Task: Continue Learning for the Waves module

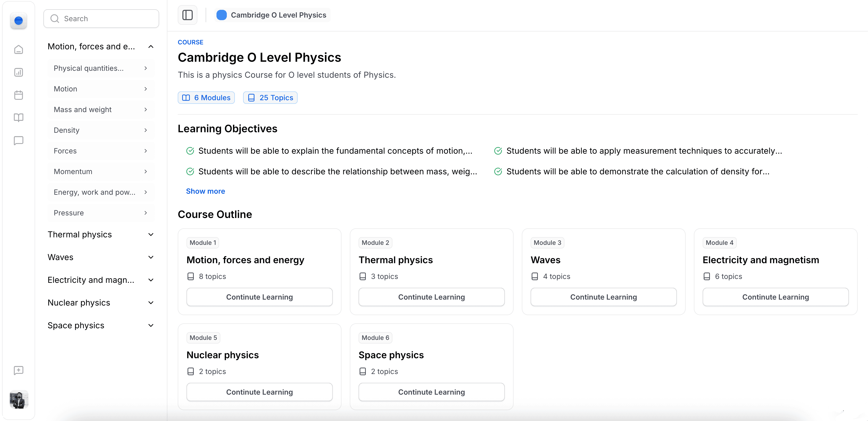Action: (x=603, y=297)
